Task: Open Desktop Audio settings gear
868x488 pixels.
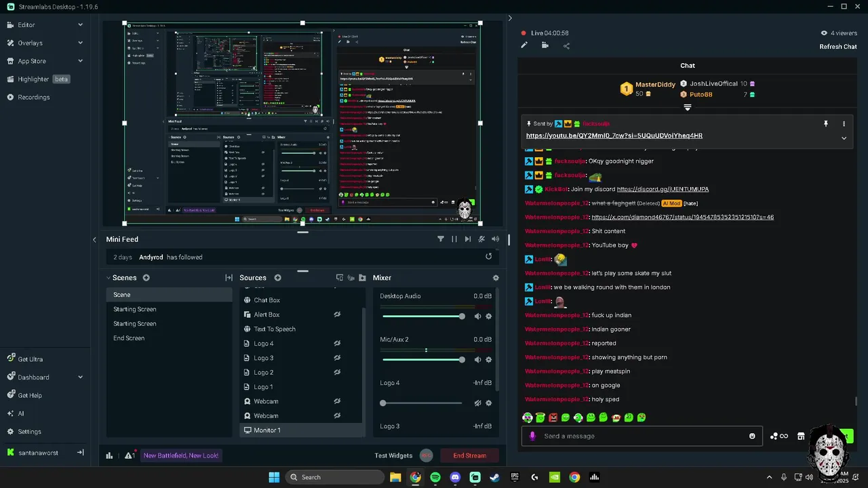Action: (488, 317)
